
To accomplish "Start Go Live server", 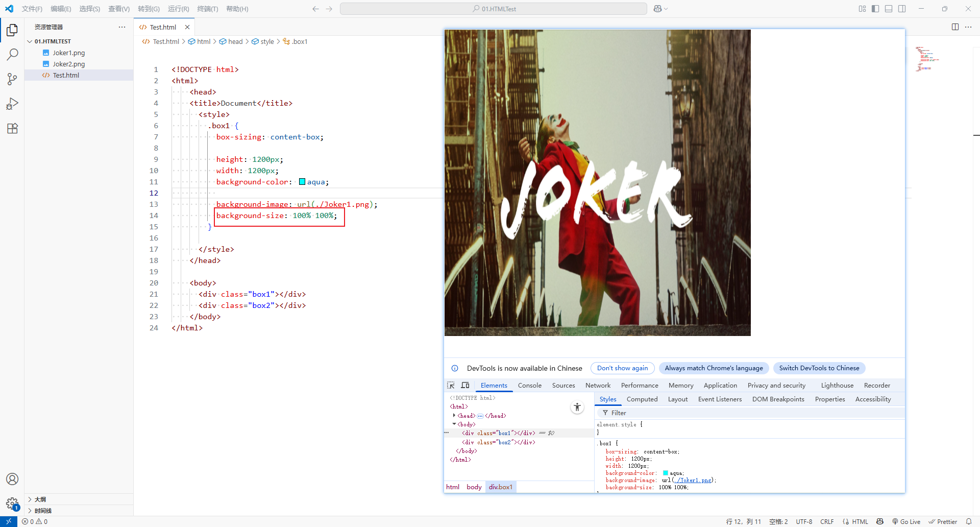I will pos(906,521).
